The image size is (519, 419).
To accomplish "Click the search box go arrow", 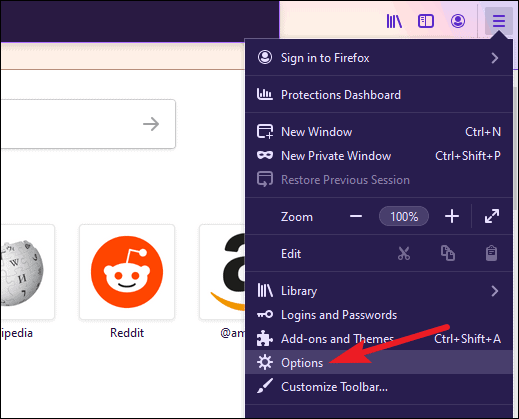I will click(x=151, y=124).
